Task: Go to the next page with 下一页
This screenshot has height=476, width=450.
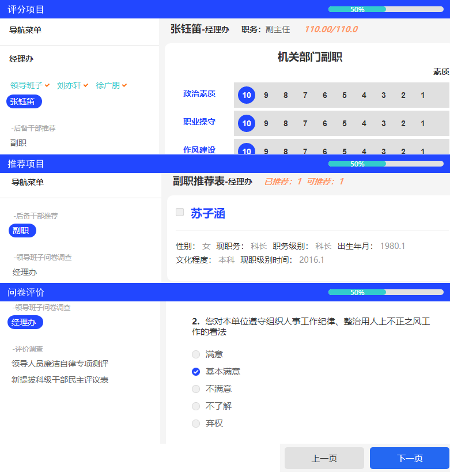Action: (409, 458)
